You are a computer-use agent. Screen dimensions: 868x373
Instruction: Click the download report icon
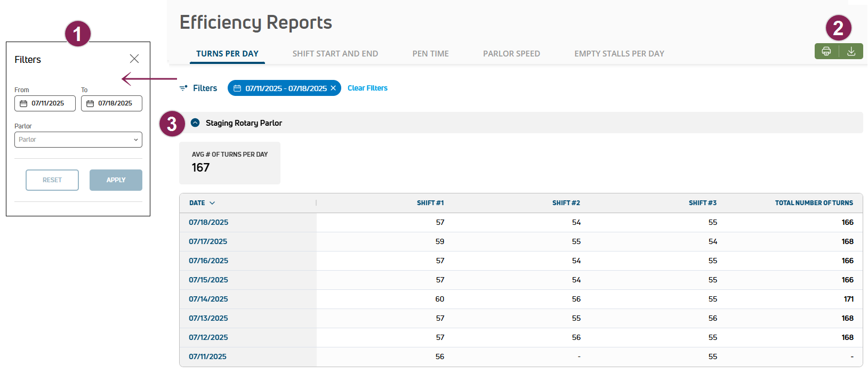click(851, 51)
